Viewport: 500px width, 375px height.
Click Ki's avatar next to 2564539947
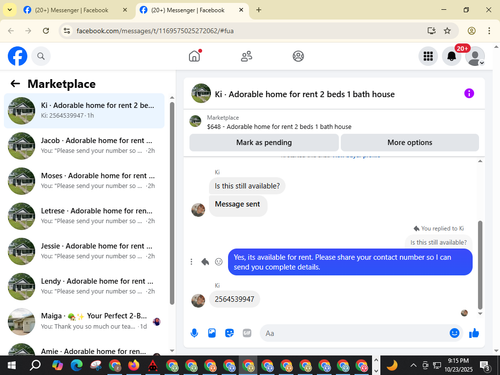point(198,301)
